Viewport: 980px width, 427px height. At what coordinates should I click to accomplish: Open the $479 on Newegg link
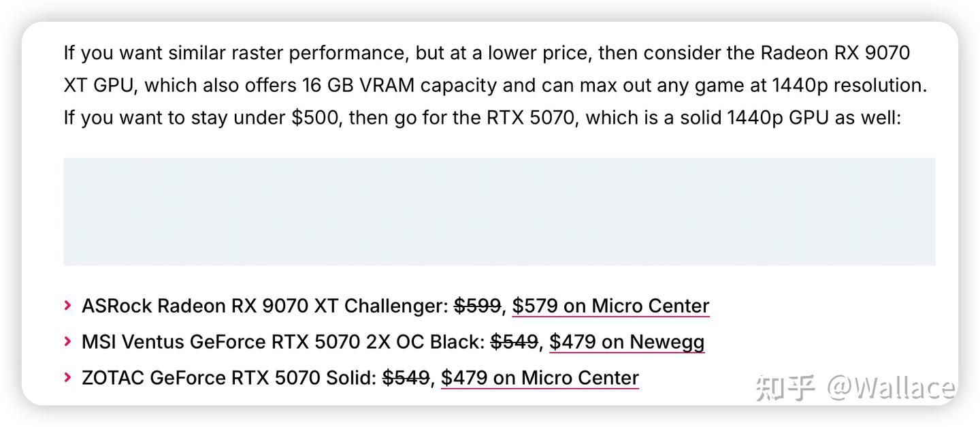pos(627,342)
